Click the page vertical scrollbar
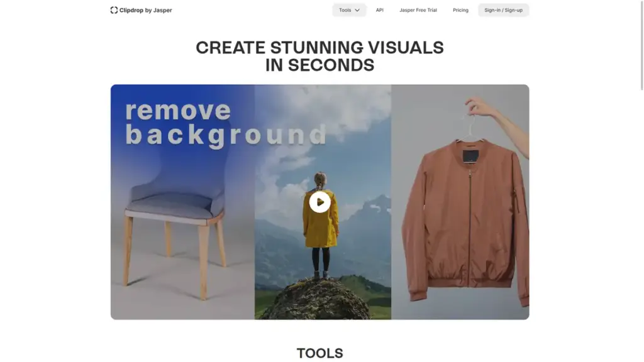 tap(642, 45)
